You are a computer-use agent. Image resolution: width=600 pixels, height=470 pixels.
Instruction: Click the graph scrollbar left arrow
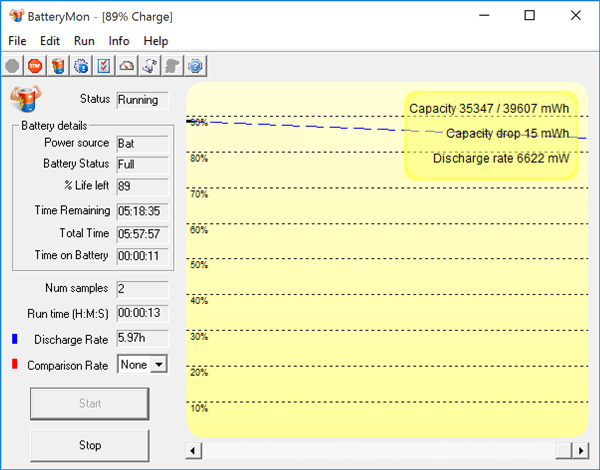tap(193, 451)
